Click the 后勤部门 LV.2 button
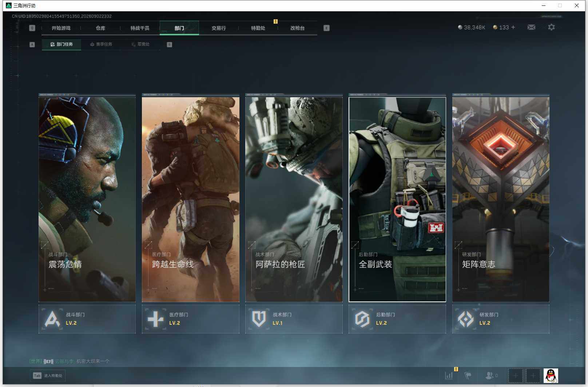Viewport: 588px width, 387px height. 397,319
